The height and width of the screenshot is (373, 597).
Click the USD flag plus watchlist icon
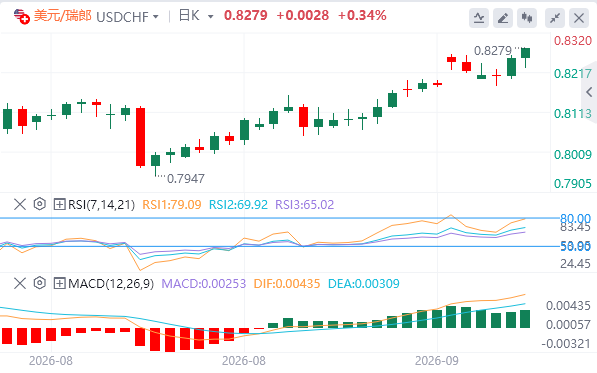coord(21,16)
